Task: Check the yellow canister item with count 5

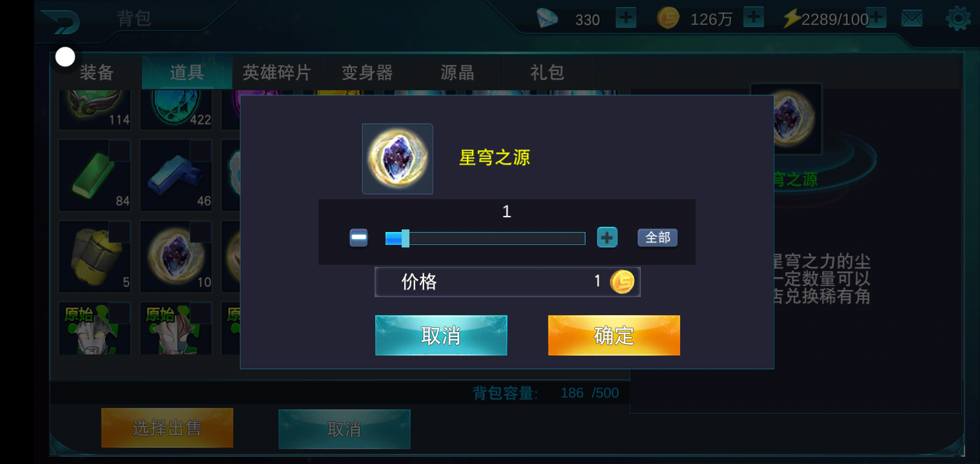Action: [x=95, y=256]
